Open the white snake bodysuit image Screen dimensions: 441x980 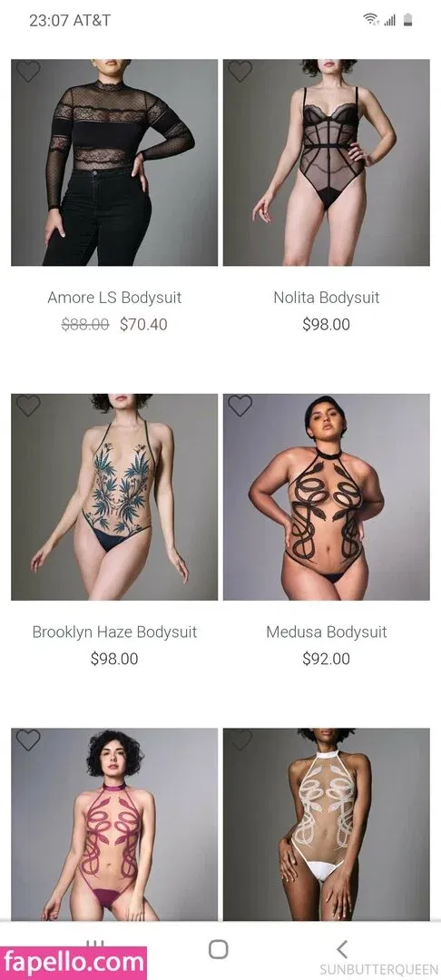pyautogui.click(x=326, y=824)
